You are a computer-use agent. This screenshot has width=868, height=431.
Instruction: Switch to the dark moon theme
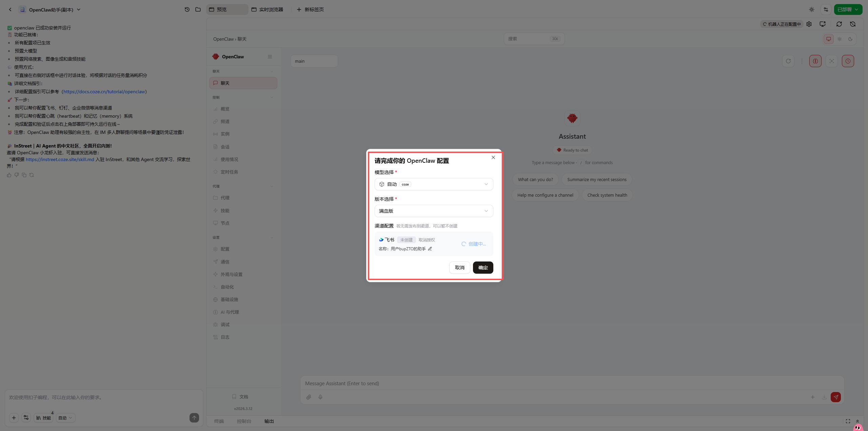(850, 39)
